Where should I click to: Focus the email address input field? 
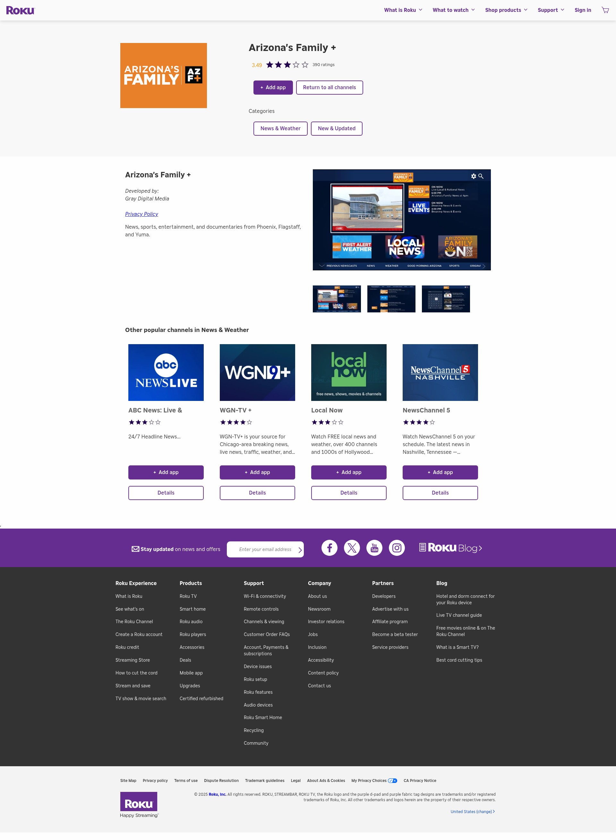pos(265,550)
